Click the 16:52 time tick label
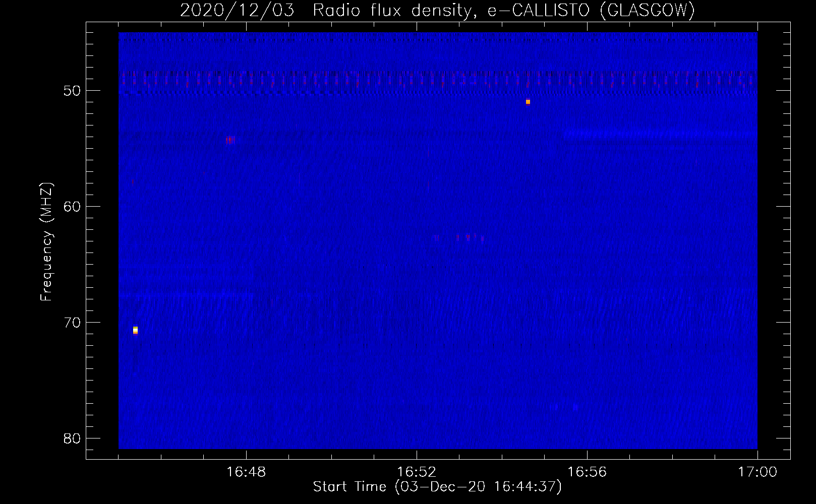 417,472
